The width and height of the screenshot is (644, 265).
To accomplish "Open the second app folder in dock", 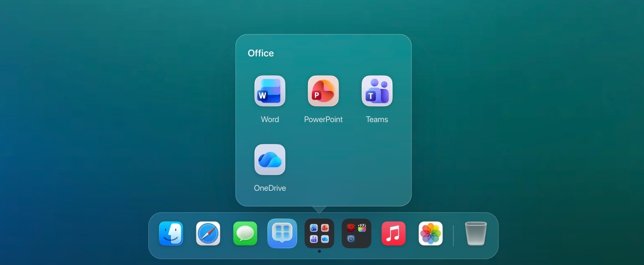I will pyautogui.click(x=356, y=233).
